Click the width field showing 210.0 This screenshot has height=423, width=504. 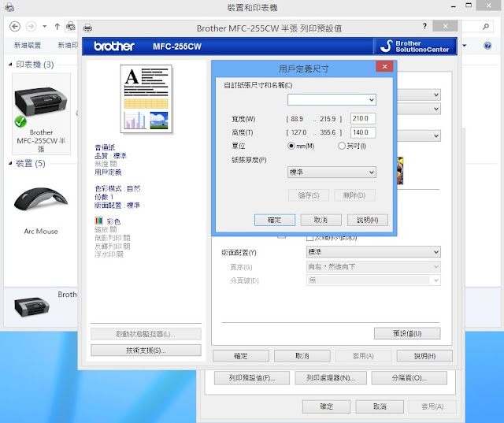[362, 119]
